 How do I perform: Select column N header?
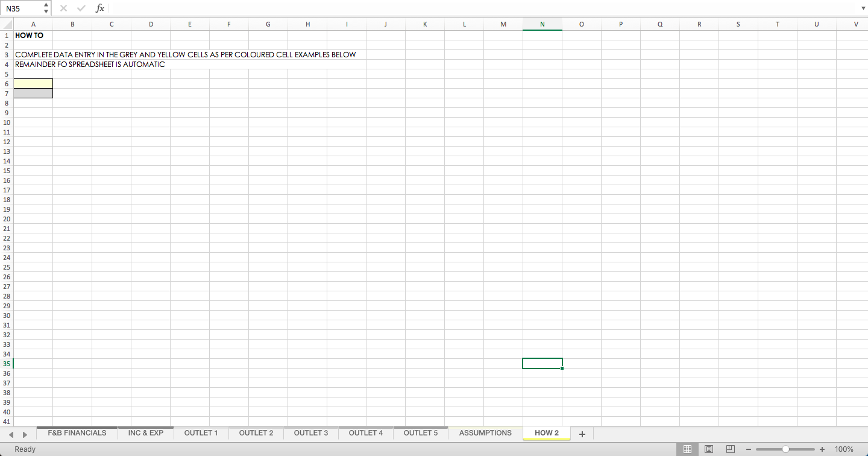542,24
